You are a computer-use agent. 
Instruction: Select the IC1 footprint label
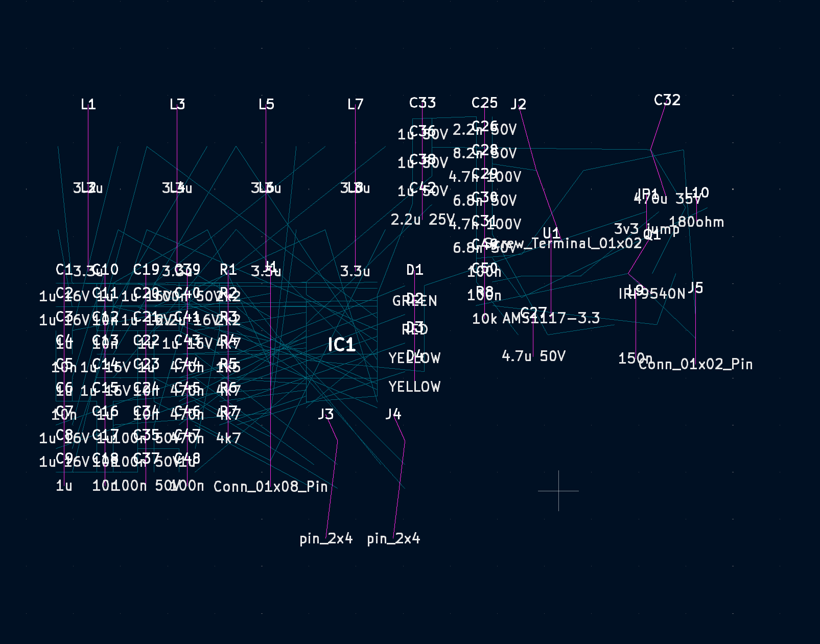click(x=341, y=345)
